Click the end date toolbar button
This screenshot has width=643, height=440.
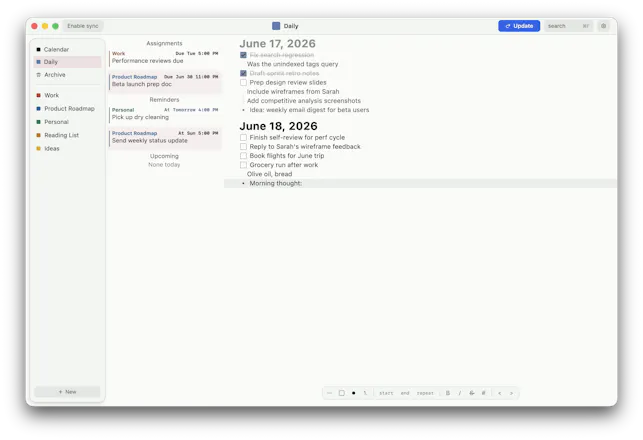pos(405,393)
